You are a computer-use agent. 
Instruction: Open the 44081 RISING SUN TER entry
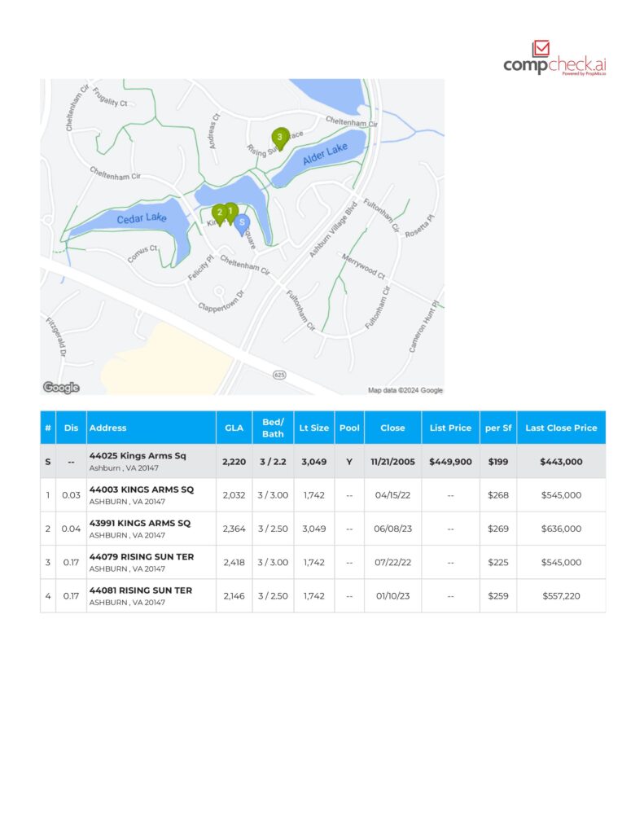141,590
